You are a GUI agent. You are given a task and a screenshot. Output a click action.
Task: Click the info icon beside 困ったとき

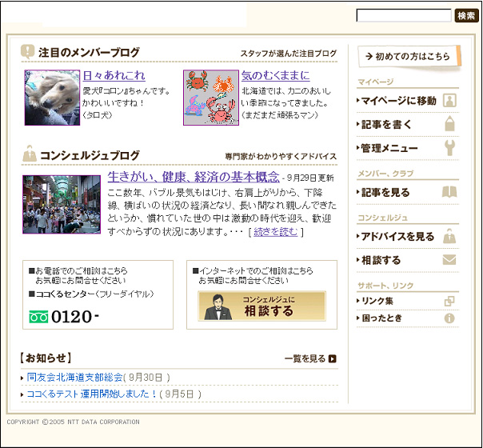pos(449,318)
